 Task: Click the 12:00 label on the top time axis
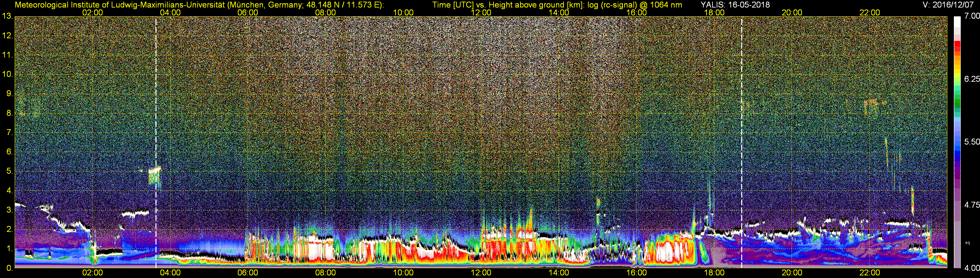pos(481,12)
